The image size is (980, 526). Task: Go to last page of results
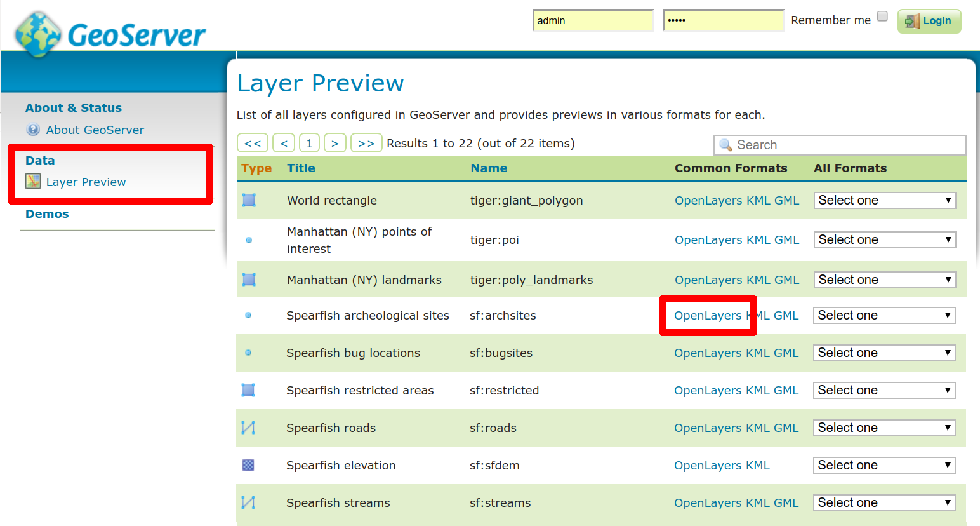pos(366,143)
